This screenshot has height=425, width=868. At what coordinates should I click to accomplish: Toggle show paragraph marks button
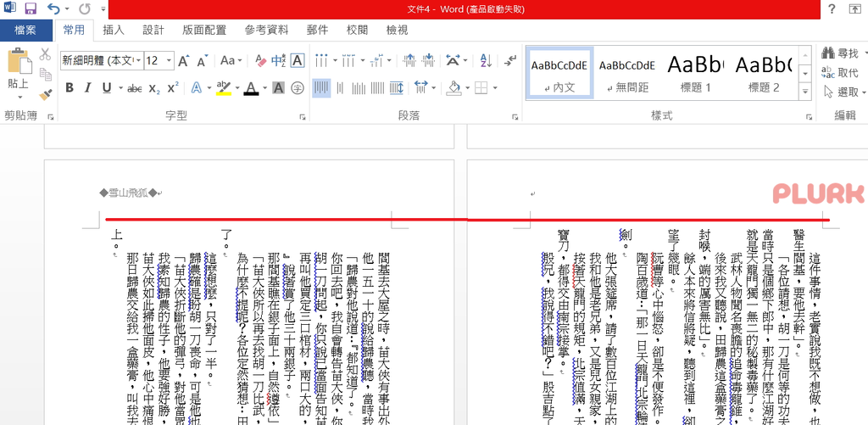point(511,60)
